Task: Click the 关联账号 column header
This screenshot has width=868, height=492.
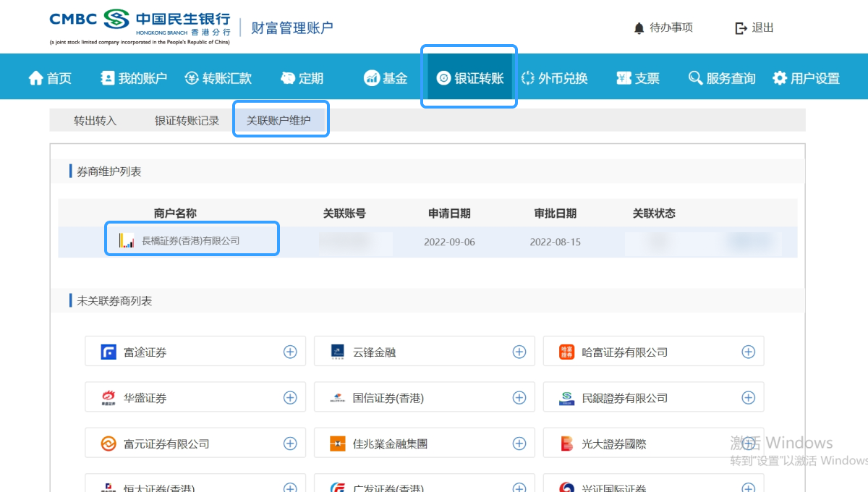Action: 344,213
